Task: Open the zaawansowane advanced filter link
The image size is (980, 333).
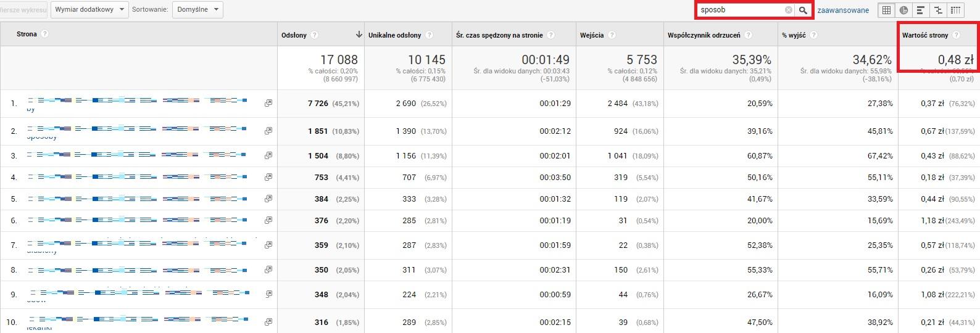Action: pyautogui.click(x=843, y=10)
